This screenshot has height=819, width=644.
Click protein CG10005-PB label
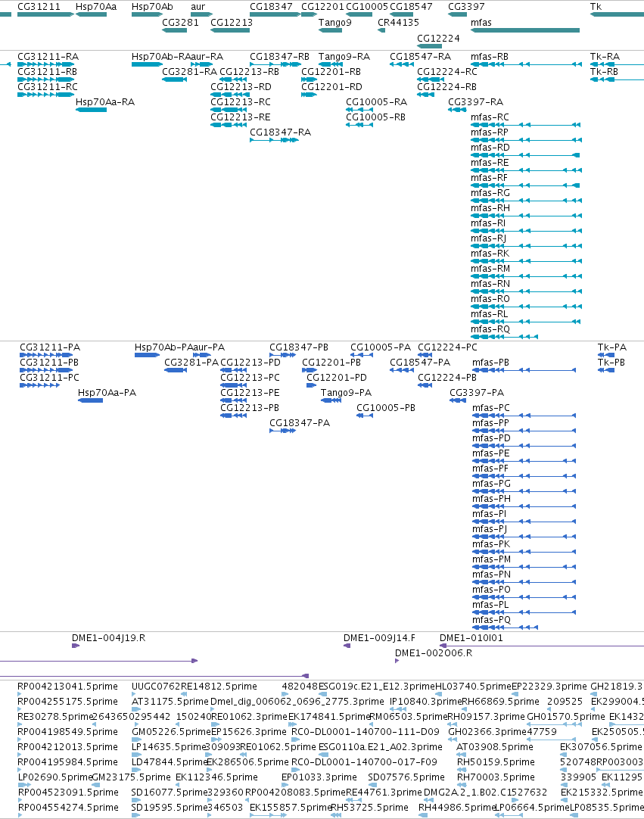386,408
